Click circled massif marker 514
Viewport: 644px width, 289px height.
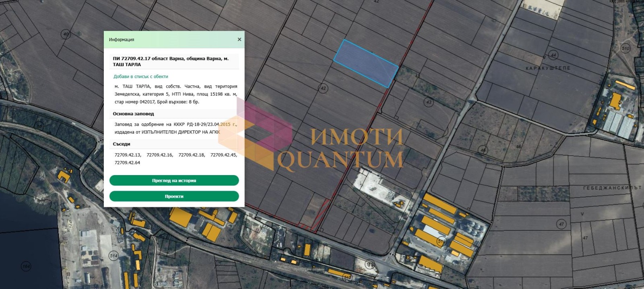114,256
